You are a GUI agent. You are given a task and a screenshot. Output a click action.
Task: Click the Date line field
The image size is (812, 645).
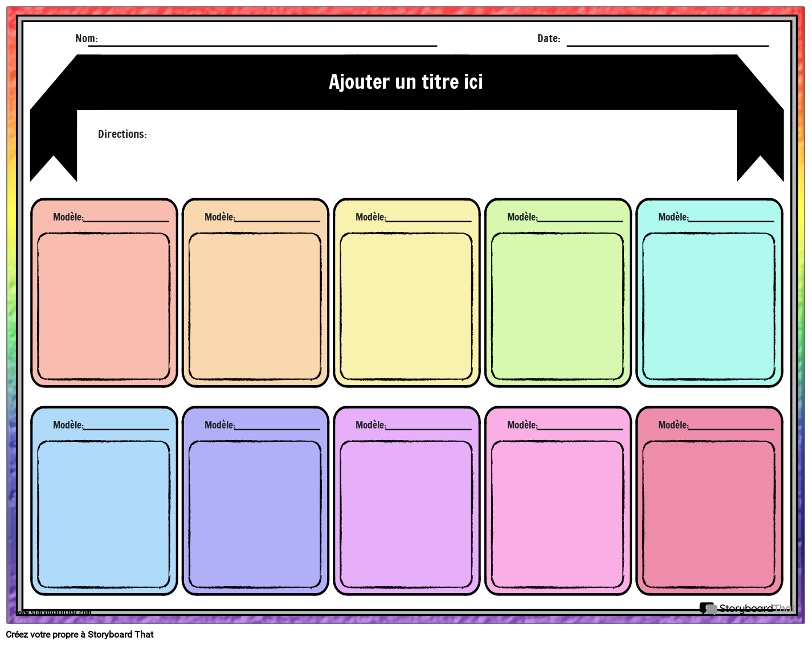click(x=667, y=40)
